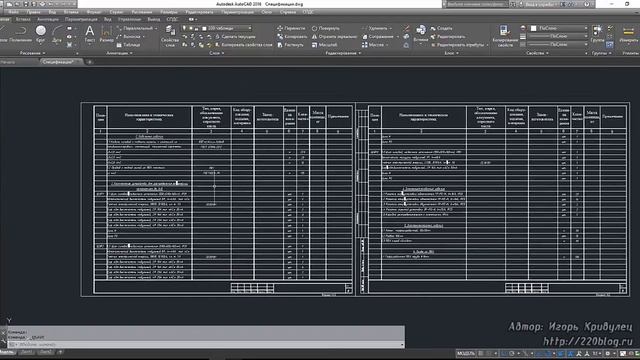Click the Table (Таблица) tool
Viewport: 640px width, 360px height.
click(128, 45)
